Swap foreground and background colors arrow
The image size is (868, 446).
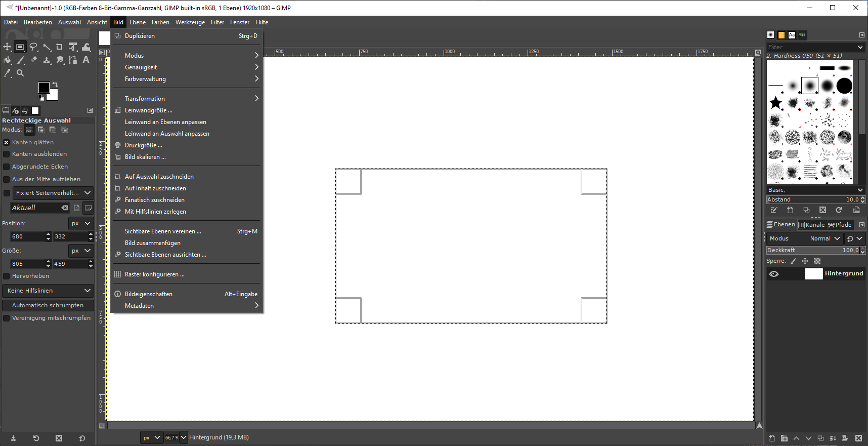55,85
